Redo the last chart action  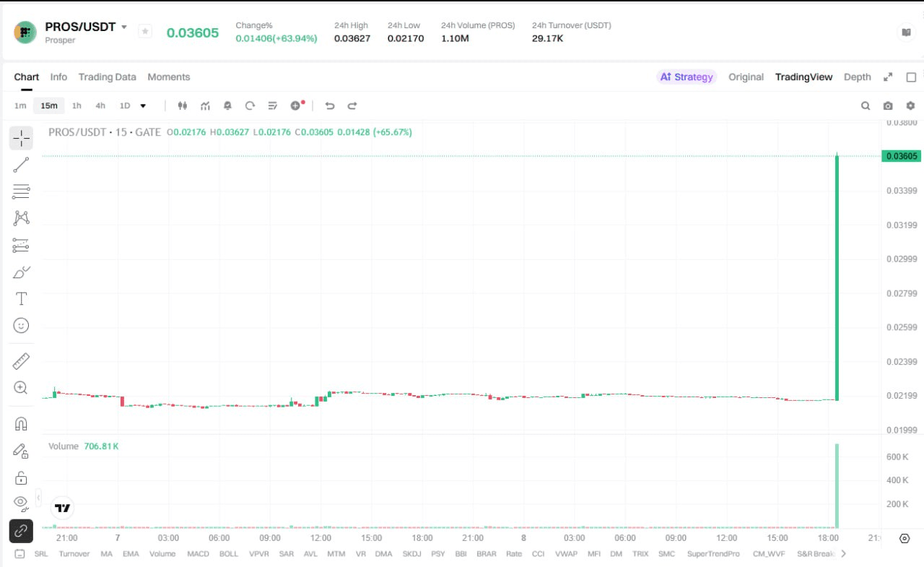352,105
